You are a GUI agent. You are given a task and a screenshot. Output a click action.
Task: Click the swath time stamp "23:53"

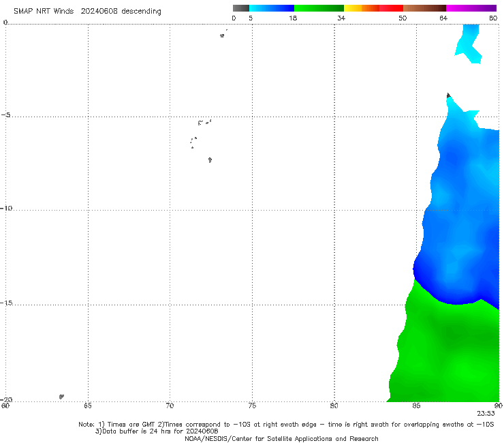point(486,414)
